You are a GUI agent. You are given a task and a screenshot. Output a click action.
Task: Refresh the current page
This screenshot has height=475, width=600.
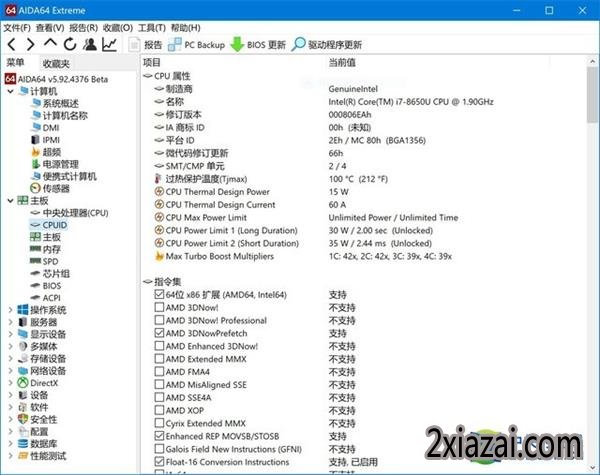[70, 44]
